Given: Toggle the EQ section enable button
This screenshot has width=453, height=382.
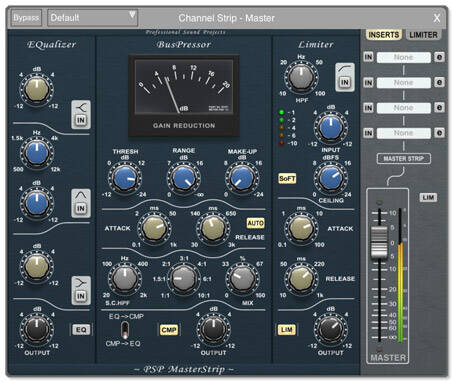Looking at the screenshot, I should pyautogui.click(x=81, y=330).
